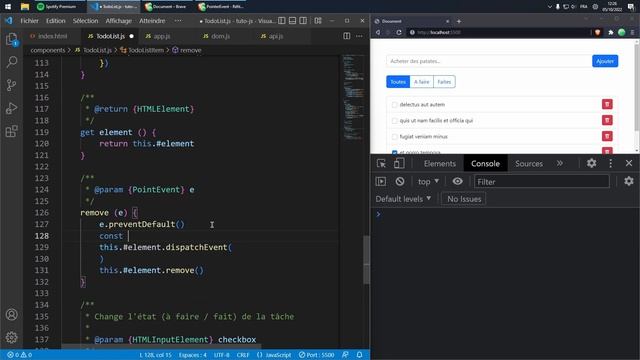
Task: Check the 'delectus aut autem' checkbox
Action: [x=394, y=104]
